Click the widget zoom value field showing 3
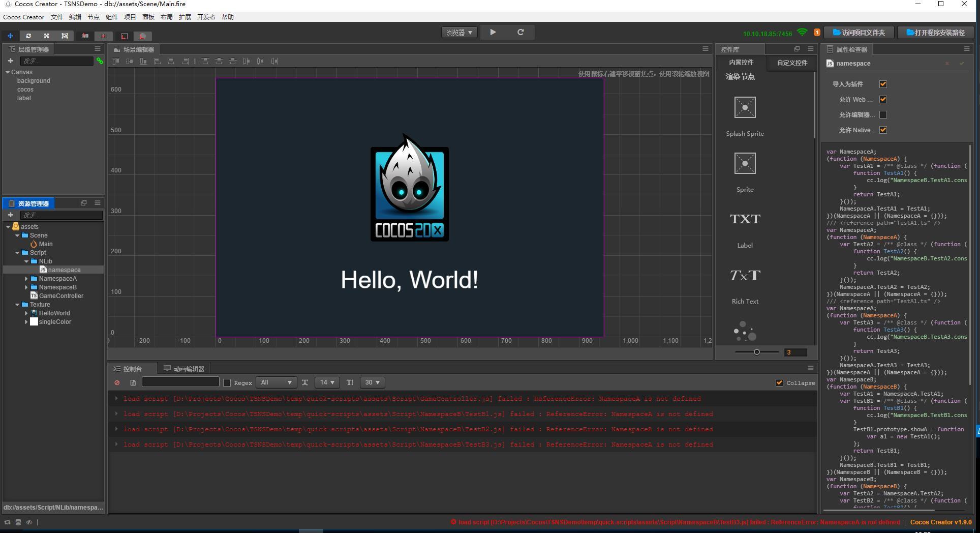 point(795,352)
